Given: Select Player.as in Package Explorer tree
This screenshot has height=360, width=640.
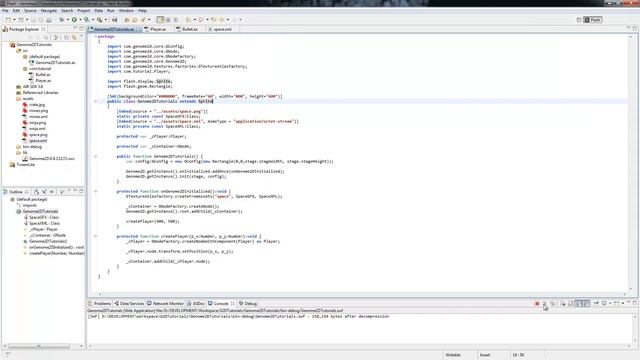Looking at the screenshot, I should (43, 81).
